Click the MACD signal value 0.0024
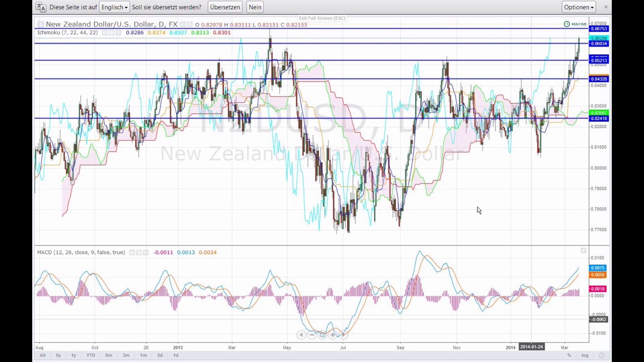The height and width of the screenshot is (362, 644). point(207,252)
